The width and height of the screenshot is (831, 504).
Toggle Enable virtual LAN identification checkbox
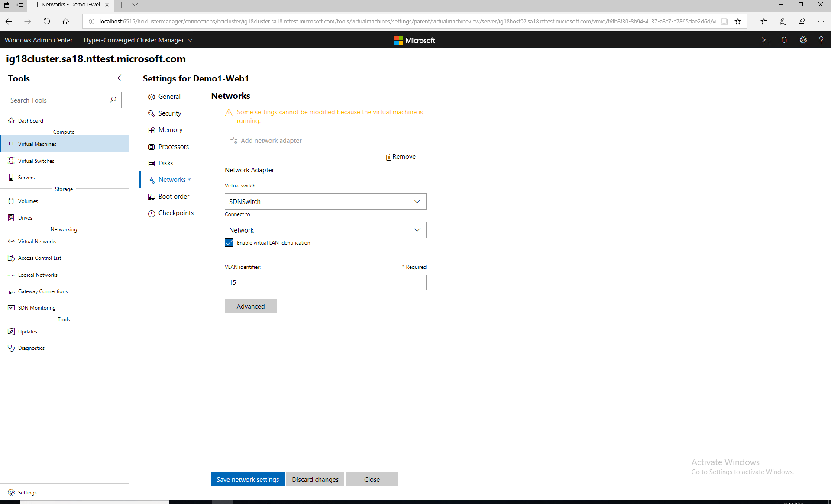[x=229, y=242]
